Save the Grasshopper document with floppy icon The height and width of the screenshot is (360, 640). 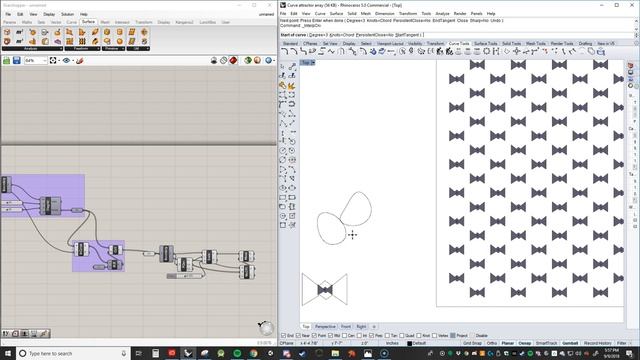click(16, 60)
